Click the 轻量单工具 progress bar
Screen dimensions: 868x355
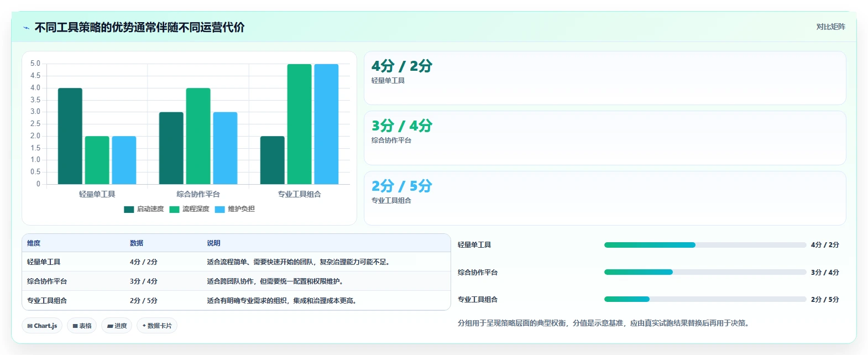click(x=705, y=245)
